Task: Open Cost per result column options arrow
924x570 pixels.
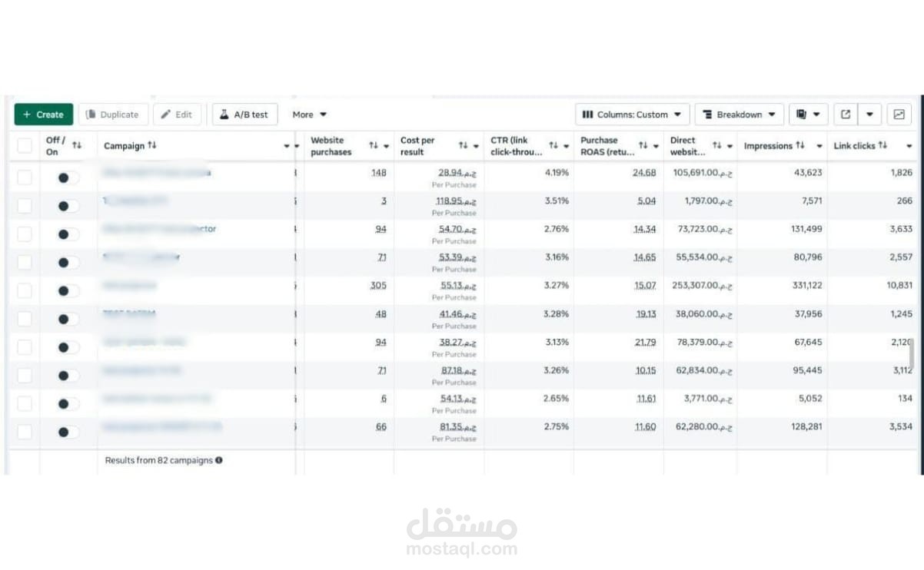Action: click(476, 146)
